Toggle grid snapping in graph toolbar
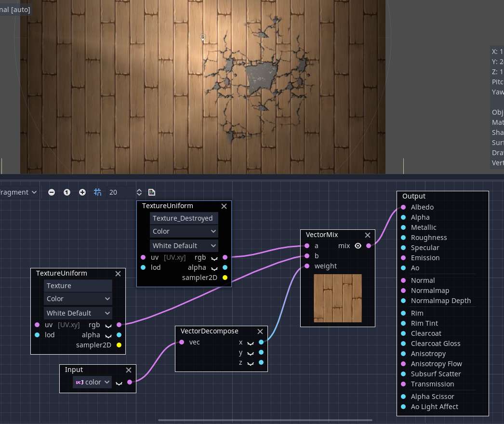The image size is (504, 424). (98, 192)
